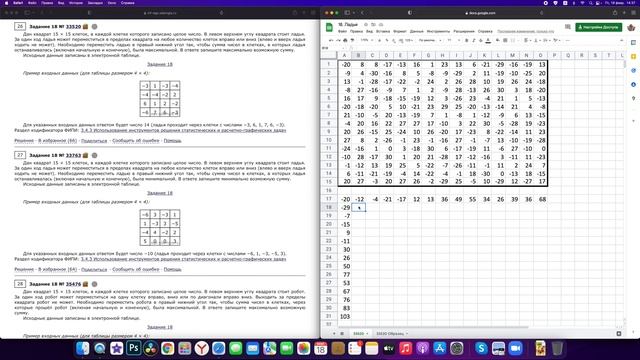This screenshot has height=360, width=640.
Task: Open the Задание 18 link in task 26
Action: [x=160, y=64]
